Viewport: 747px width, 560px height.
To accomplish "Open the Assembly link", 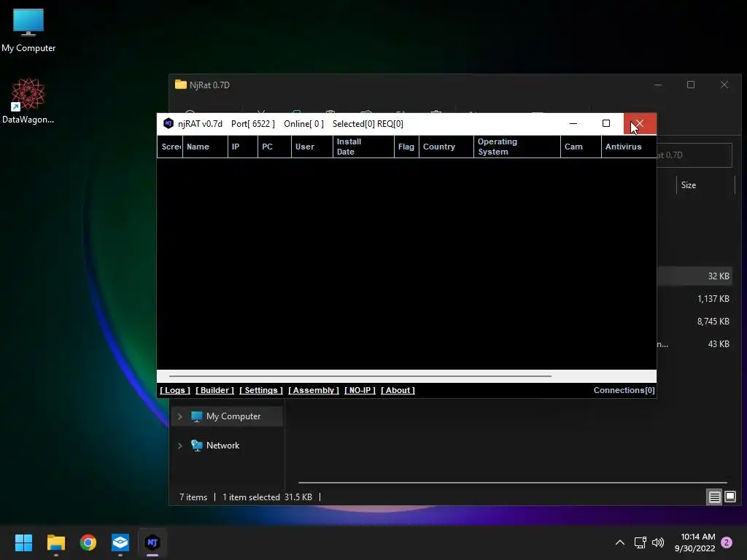I will coord(314,390).
